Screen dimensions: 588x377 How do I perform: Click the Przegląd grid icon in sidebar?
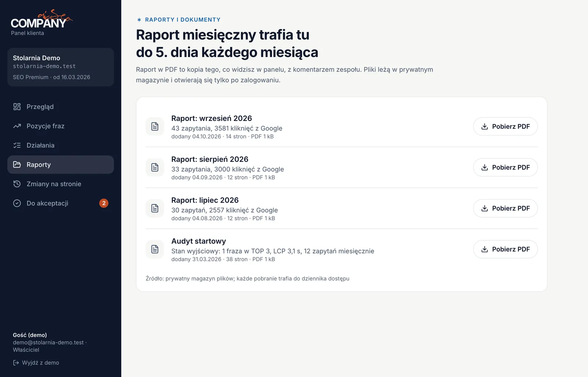(x=17, y=107)
